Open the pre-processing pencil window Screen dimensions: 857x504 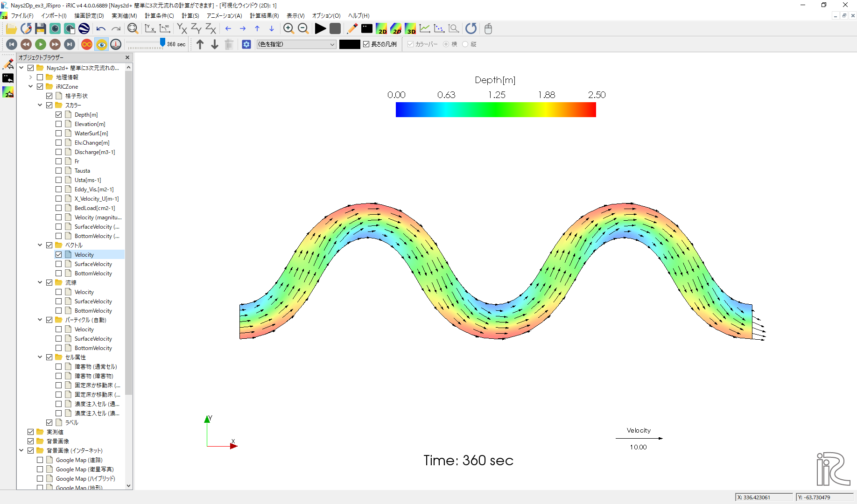(x=352, y=29)
